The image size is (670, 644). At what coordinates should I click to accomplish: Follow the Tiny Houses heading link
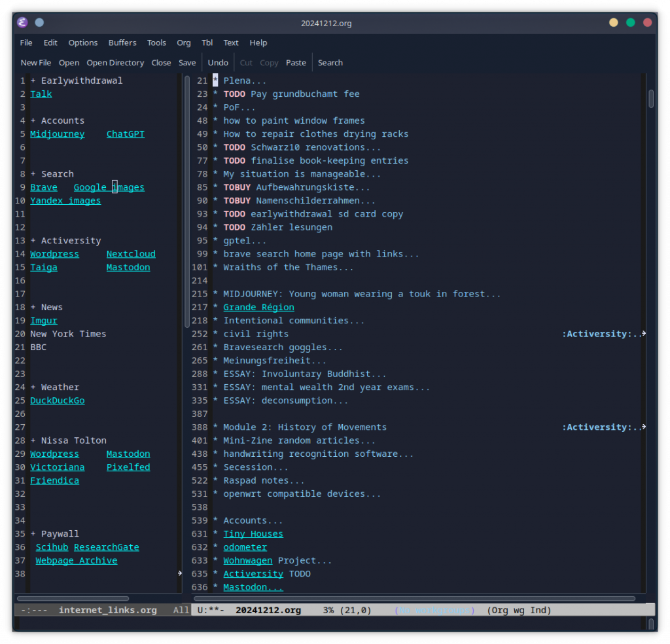pos(253,534)
